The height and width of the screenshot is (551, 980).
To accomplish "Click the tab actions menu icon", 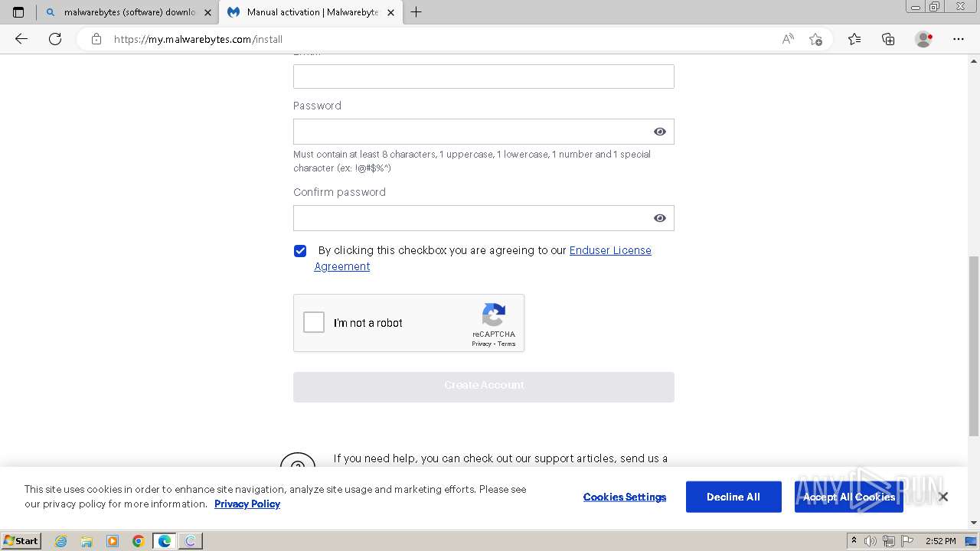I will click(x=18, y=12).
